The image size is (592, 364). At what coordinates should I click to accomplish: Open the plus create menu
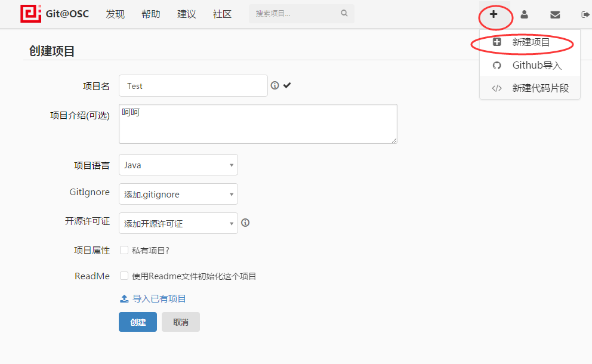494,14
